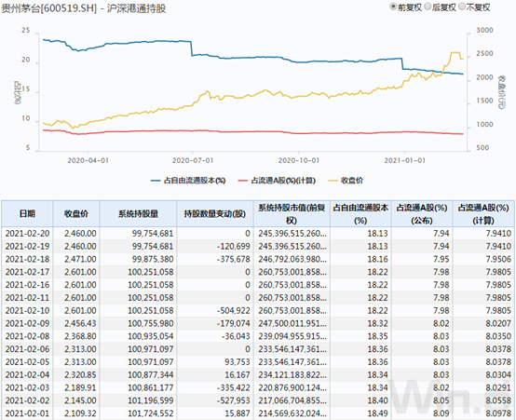Click the 2021-02-01 date cell
Screen dimensions: 516x420
point(27,413)
